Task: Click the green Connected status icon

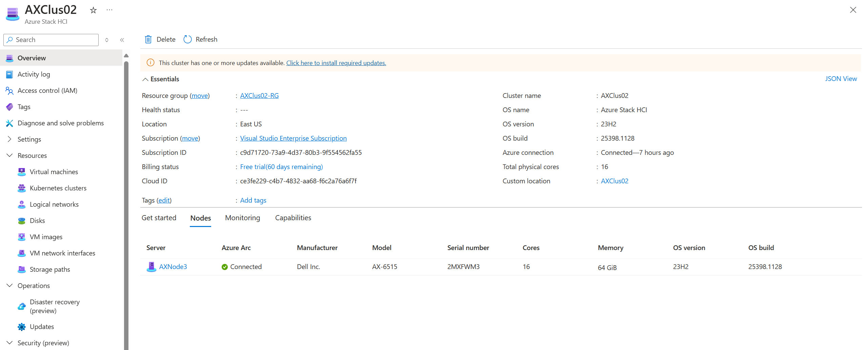Action: pos(224,267)
